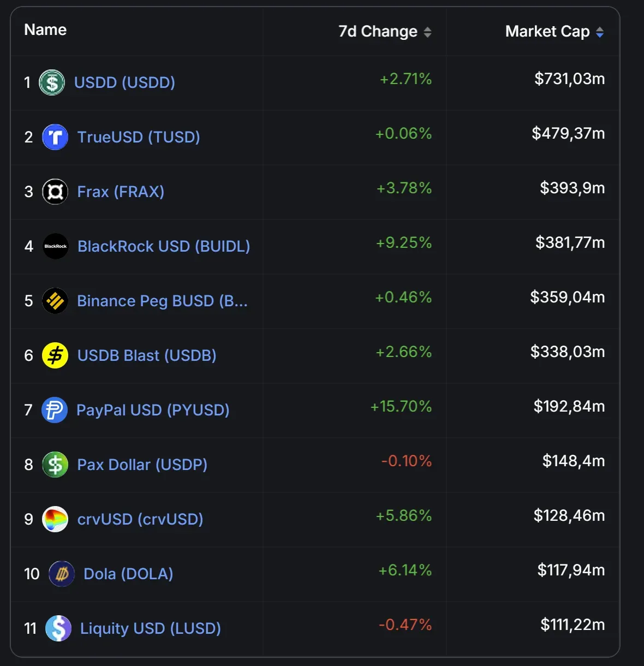Toggle the Market Cap sort arrows
The image size is (644, 666).
coord(600,32)
